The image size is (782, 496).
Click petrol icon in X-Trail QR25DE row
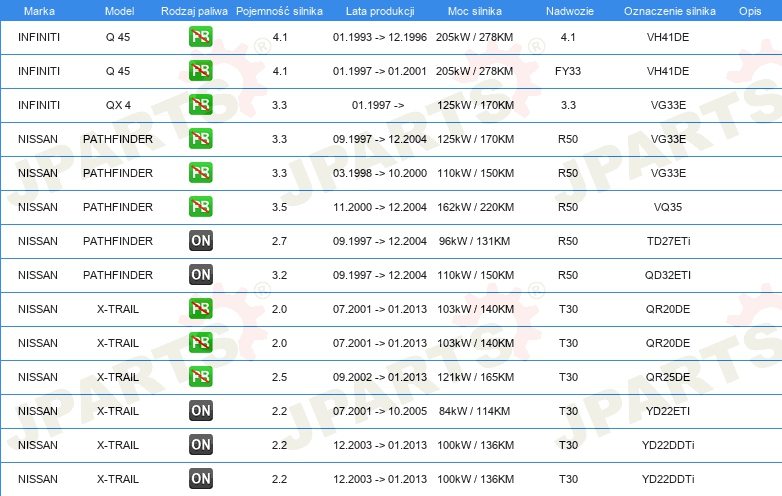pos(200,377)
